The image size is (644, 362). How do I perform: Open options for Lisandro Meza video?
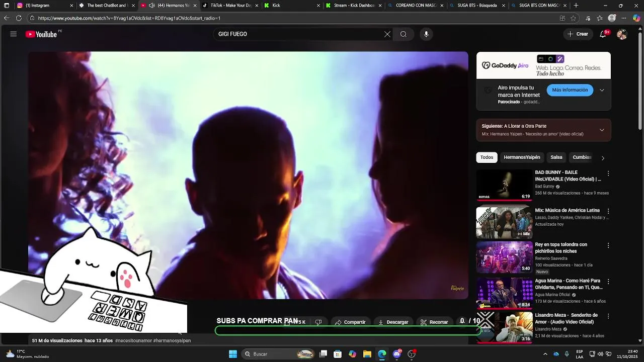coord(608,316)
